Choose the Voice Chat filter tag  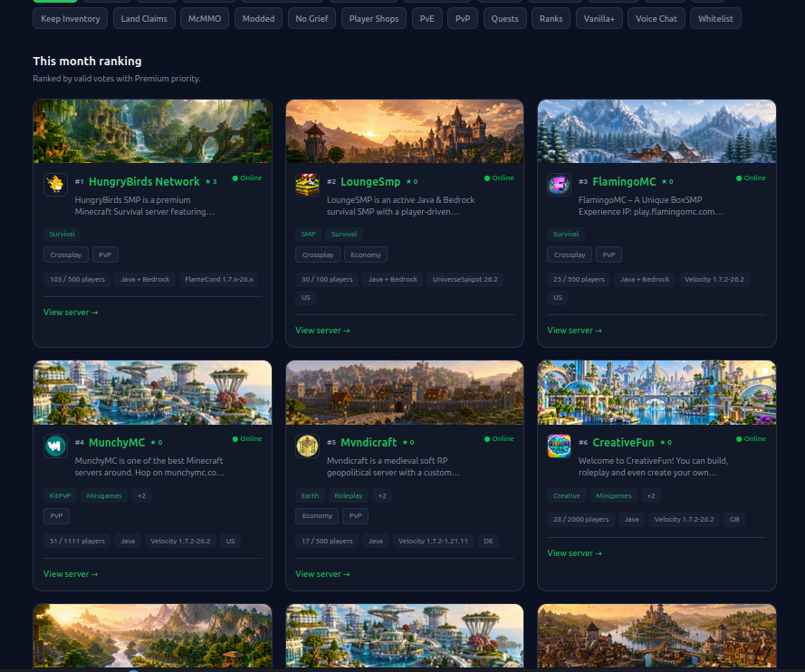pyautogui.click(x=656, y=18)
